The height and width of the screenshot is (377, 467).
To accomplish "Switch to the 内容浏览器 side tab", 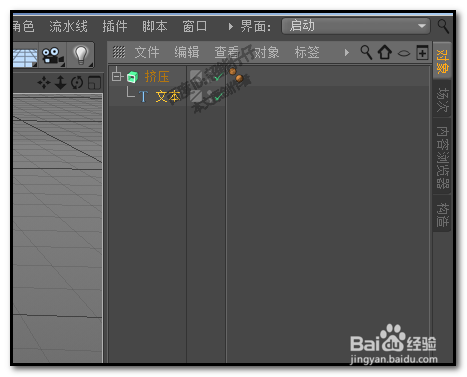I will [x=442, y=157].
